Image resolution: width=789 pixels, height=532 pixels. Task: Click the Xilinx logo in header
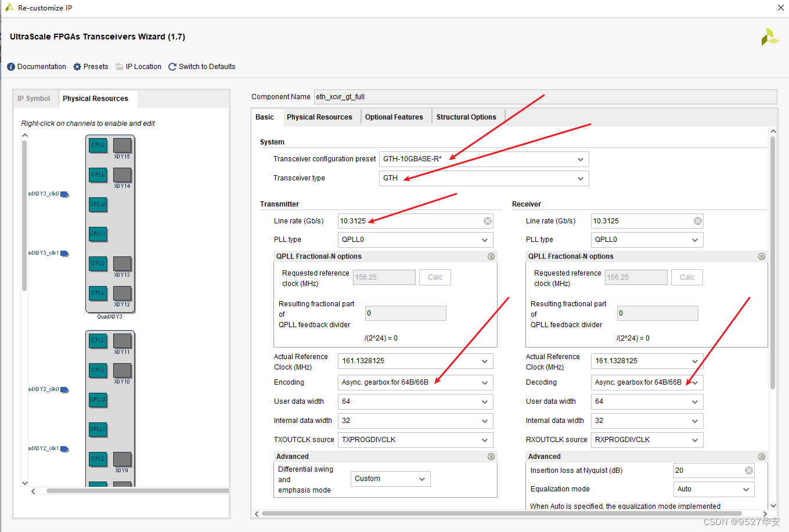770,37
